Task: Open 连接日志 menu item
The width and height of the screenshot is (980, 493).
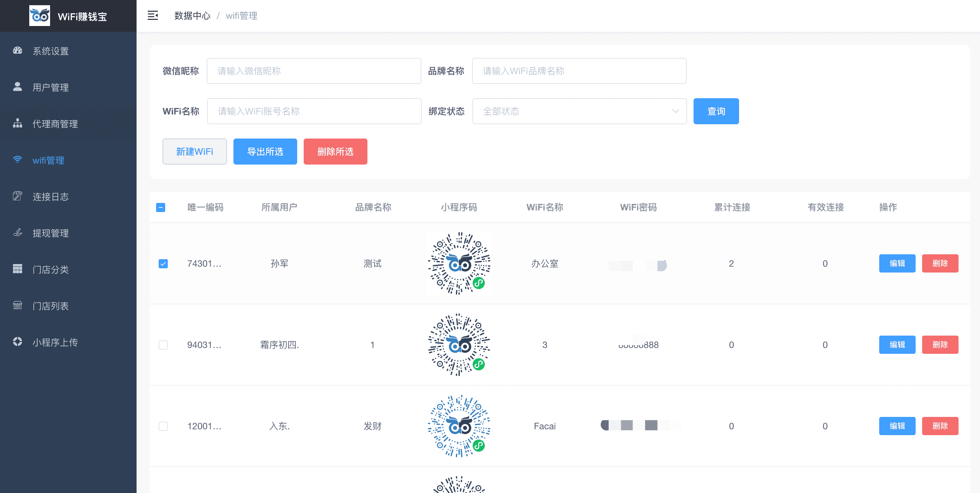Action: (69, 197)
